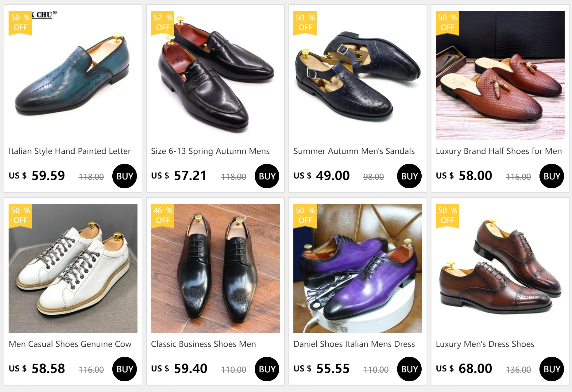Buy the Daniel Shoes Italian Mens Dress

[409, 369]
